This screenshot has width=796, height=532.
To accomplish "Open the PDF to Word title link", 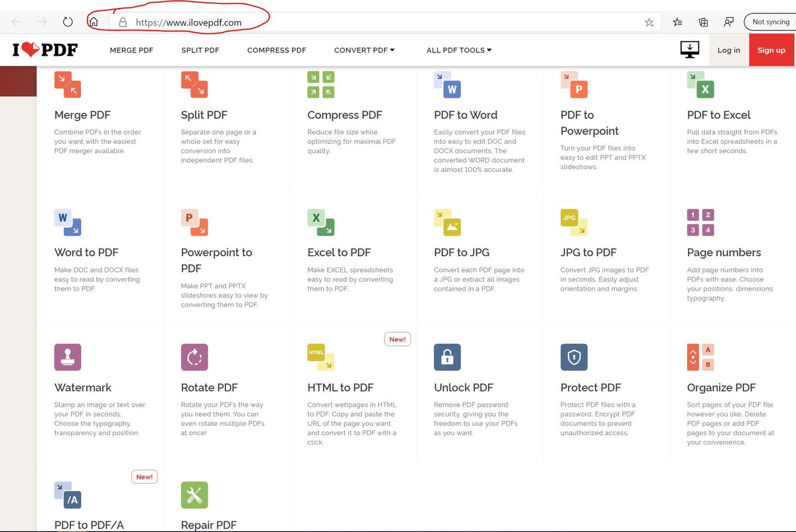I will 466,115.
